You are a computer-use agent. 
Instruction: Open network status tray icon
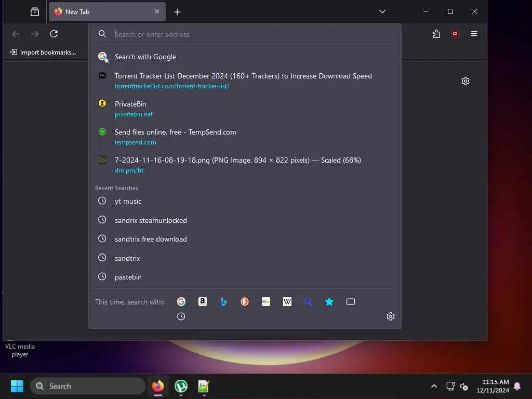[x=450, y=386]
